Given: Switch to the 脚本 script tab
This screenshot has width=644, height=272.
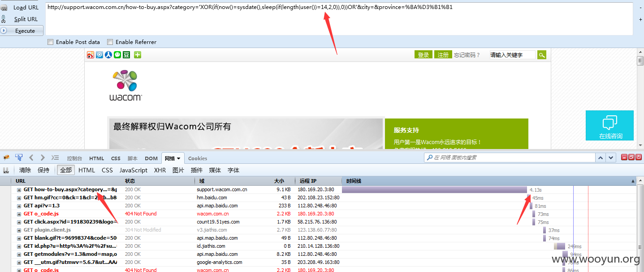Looking at the screenshot, I should (x=133, y=158).
